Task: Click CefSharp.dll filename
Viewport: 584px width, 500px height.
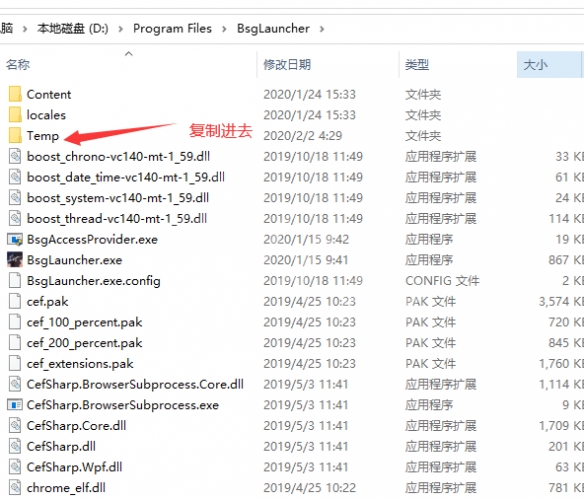Action: (61, 446)
